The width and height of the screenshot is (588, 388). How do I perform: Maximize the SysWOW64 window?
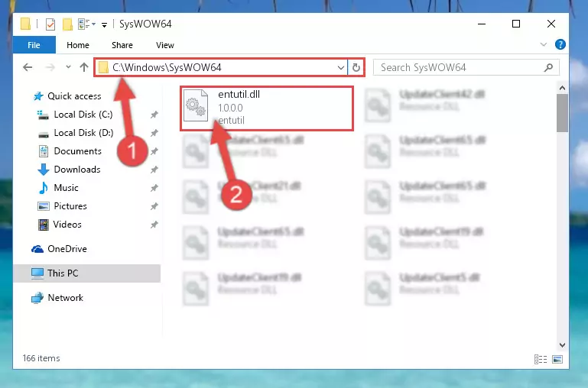(x=516, y=24)
